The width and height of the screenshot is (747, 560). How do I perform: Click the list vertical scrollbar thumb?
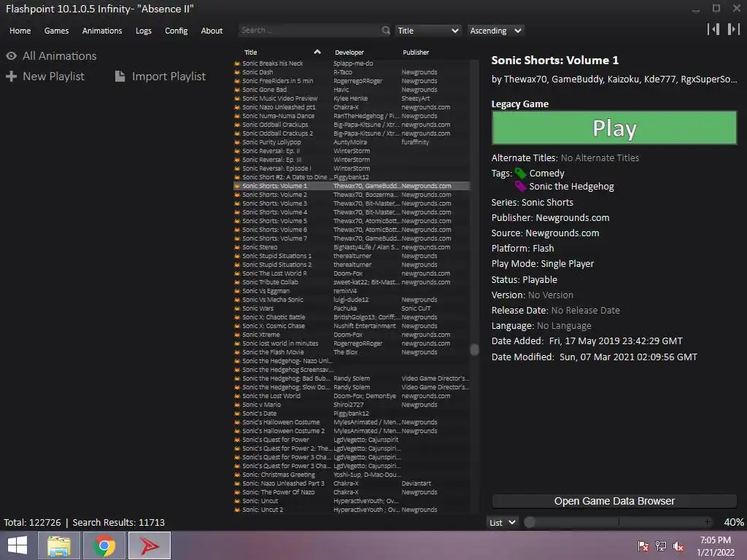[474, 349]
